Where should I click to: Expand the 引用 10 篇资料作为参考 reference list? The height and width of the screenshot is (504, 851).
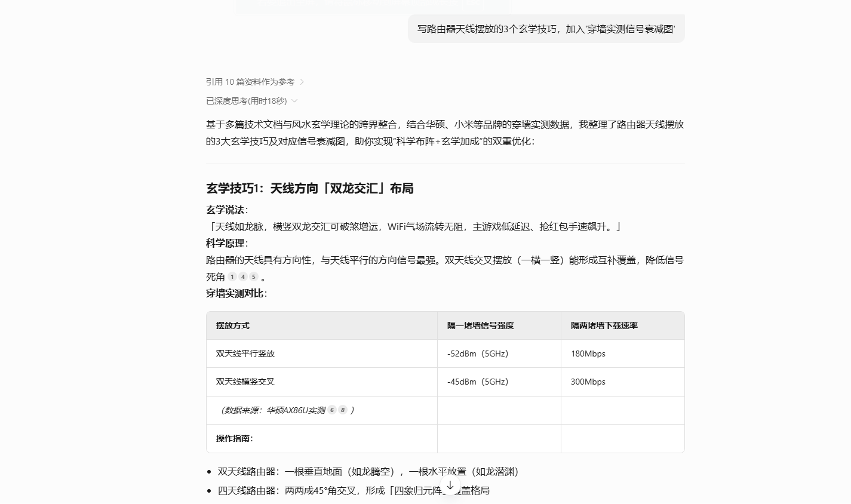pyautogui.click(x=255, y=82)
